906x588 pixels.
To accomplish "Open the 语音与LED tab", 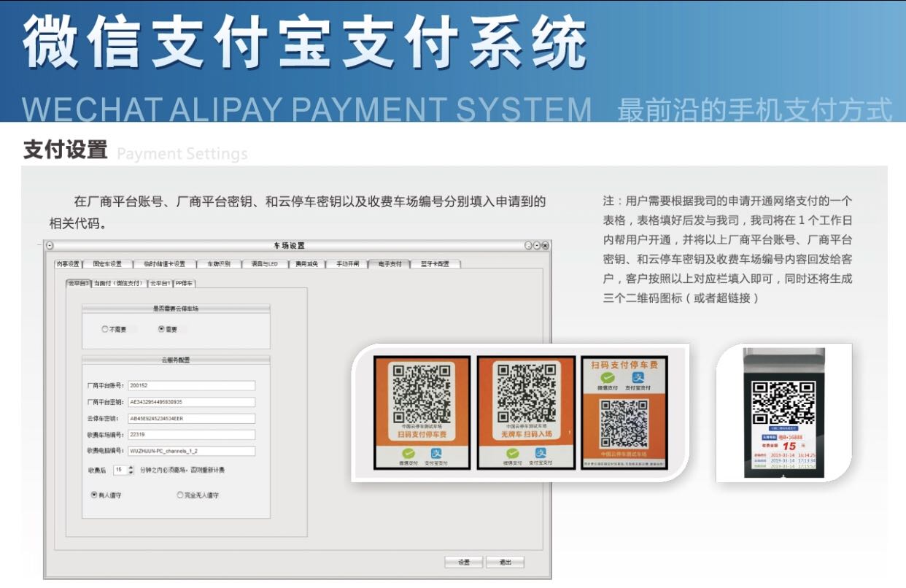I will (x=263, y=264).
